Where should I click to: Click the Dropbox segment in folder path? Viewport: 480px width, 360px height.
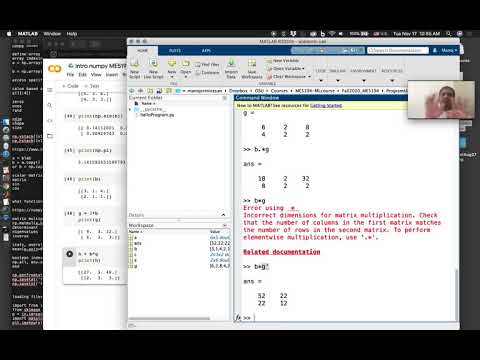tap(238, 91)
